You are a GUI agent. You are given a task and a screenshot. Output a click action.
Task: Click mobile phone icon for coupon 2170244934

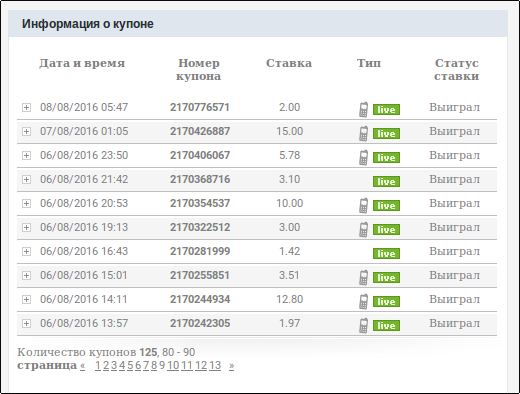pyautogui.click(x=364, y=301)
